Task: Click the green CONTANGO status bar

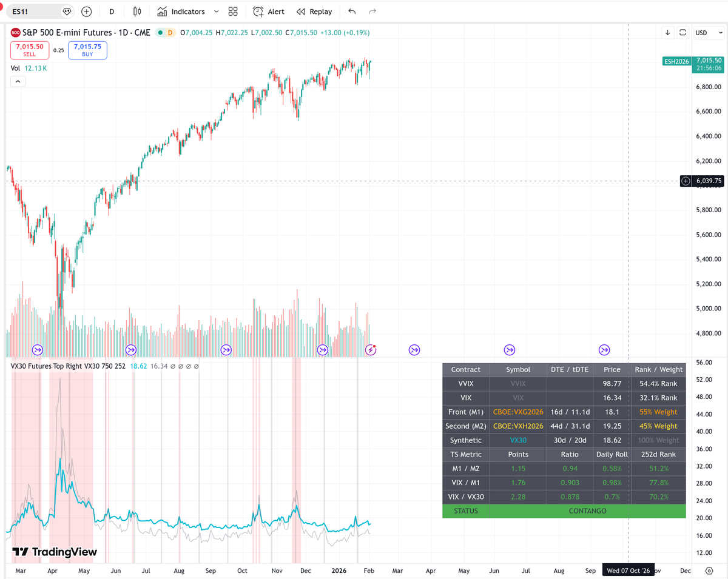Action: [587, 511]
